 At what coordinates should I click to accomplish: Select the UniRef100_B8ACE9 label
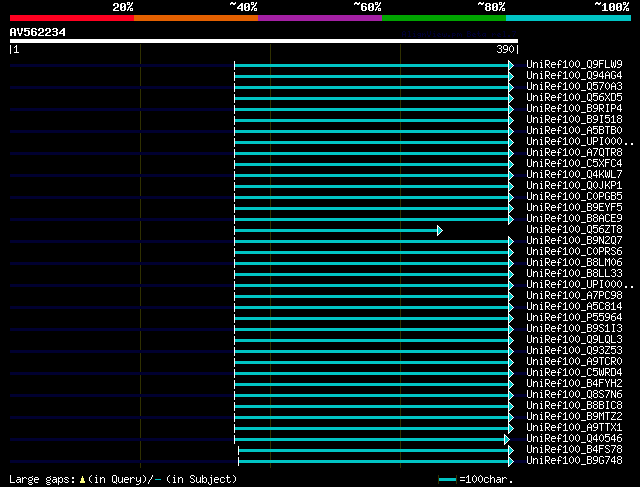574,219
